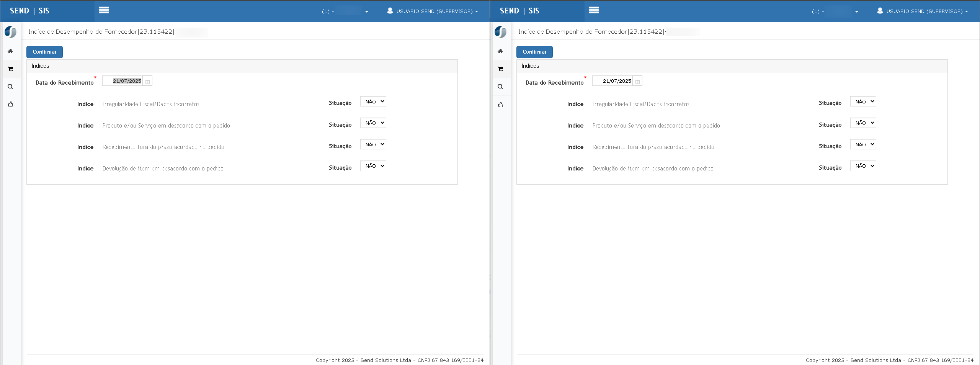Expand Situação dropdown for Produto e/ou Serviço, right pane

tap(863, 123)
